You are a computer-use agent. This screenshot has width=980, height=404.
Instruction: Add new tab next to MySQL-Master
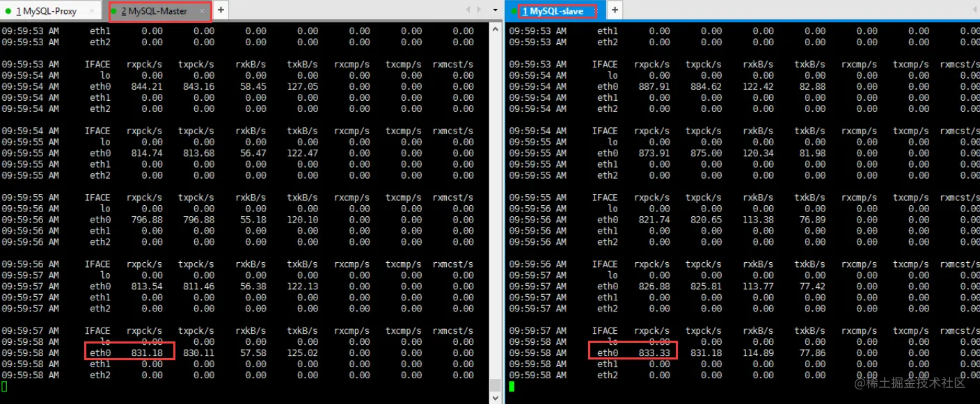tap(221, 10)
